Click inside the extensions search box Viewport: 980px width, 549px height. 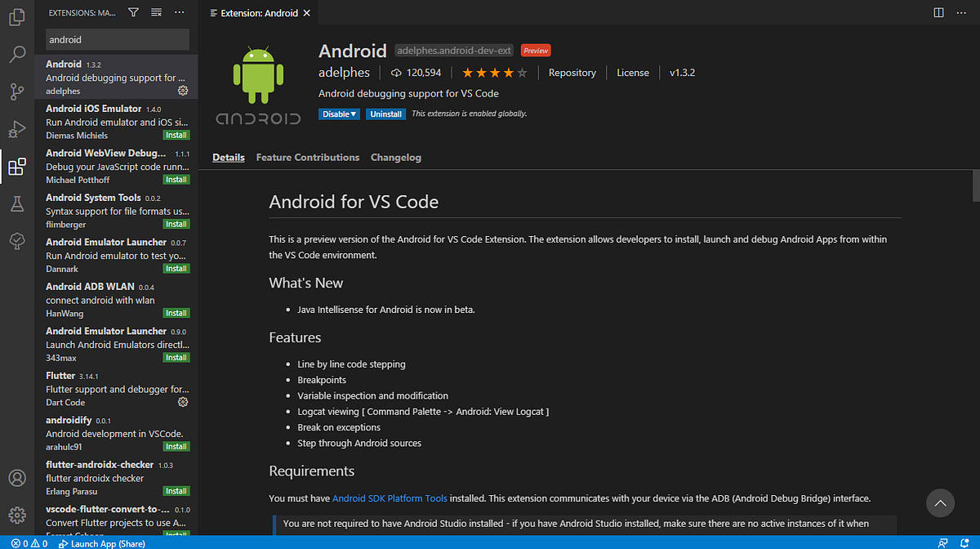pos(117,39)
